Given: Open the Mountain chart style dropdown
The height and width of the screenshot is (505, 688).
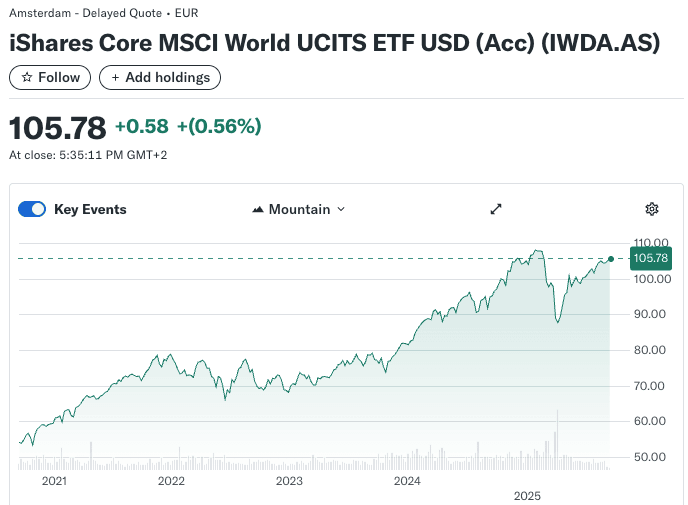Looking at the screenshot, I should 298,209.
